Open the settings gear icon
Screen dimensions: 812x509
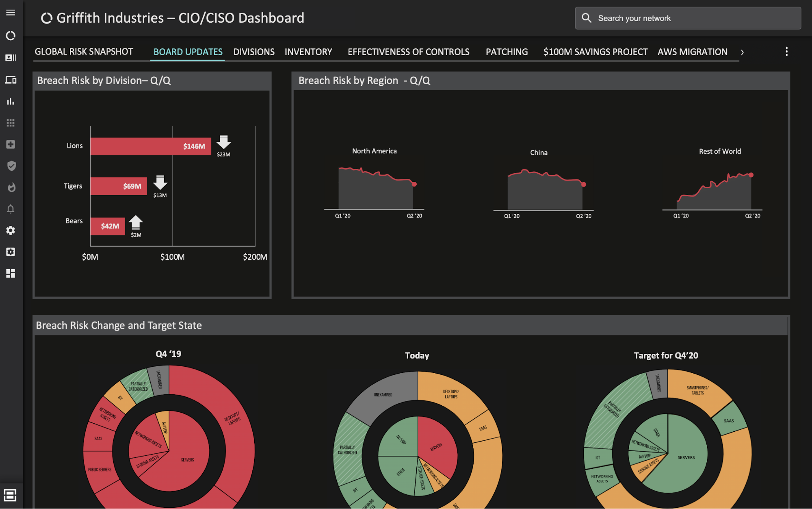(x=11, y=231)
